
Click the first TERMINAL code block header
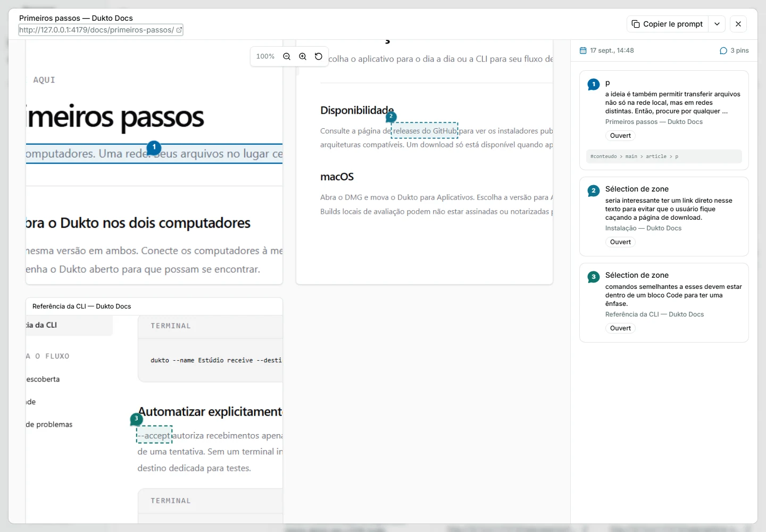(x=210, y=326)
